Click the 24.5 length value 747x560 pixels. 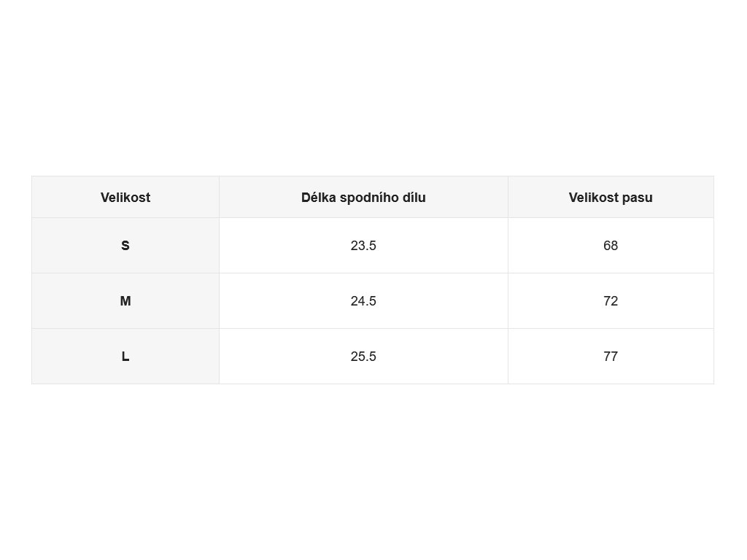click(x=363, y=301)
